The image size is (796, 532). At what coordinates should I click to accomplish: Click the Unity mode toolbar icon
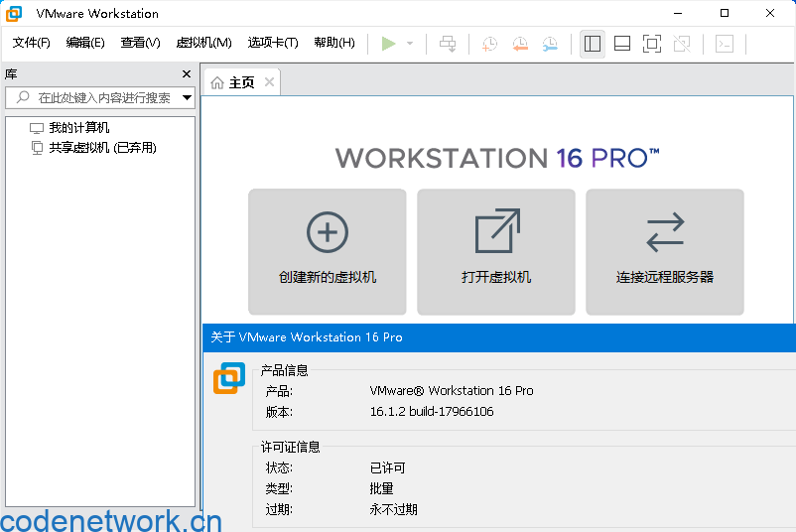(682, 44)
